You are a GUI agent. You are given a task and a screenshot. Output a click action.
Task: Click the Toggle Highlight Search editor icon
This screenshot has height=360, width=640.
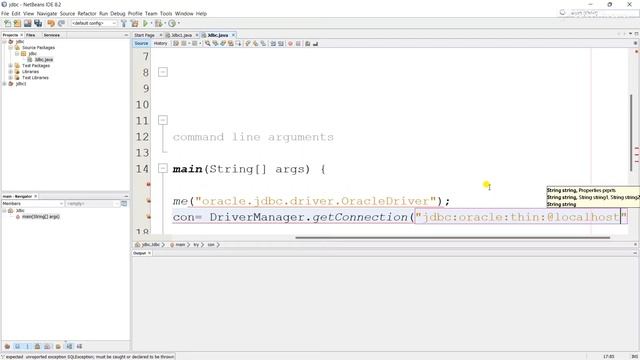pyautogui.click(x=230, y=43)
